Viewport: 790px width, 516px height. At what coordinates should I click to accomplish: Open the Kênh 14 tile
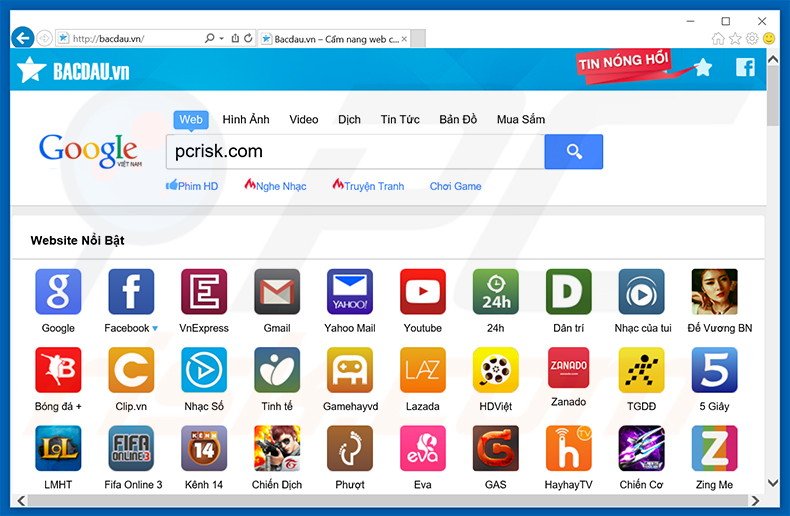coord(204,448)
